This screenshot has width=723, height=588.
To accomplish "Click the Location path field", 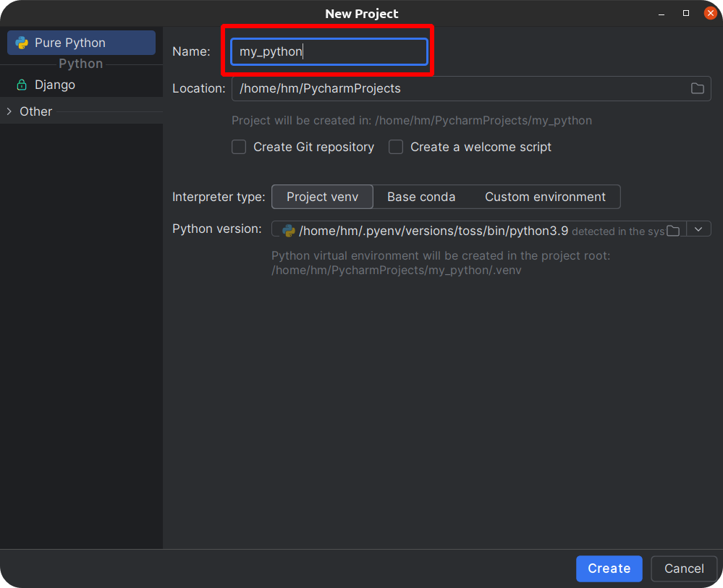I will (471, 88).
